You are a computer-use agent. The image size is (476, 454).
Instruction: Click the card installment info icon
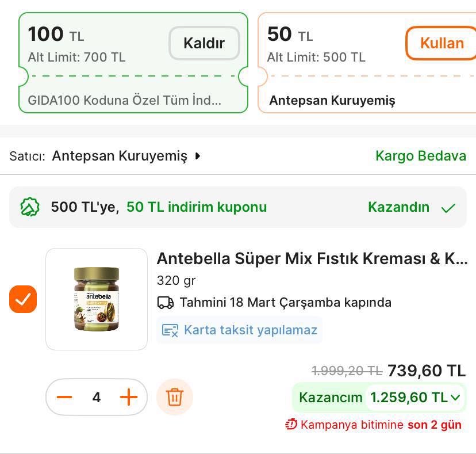point(170,330)
